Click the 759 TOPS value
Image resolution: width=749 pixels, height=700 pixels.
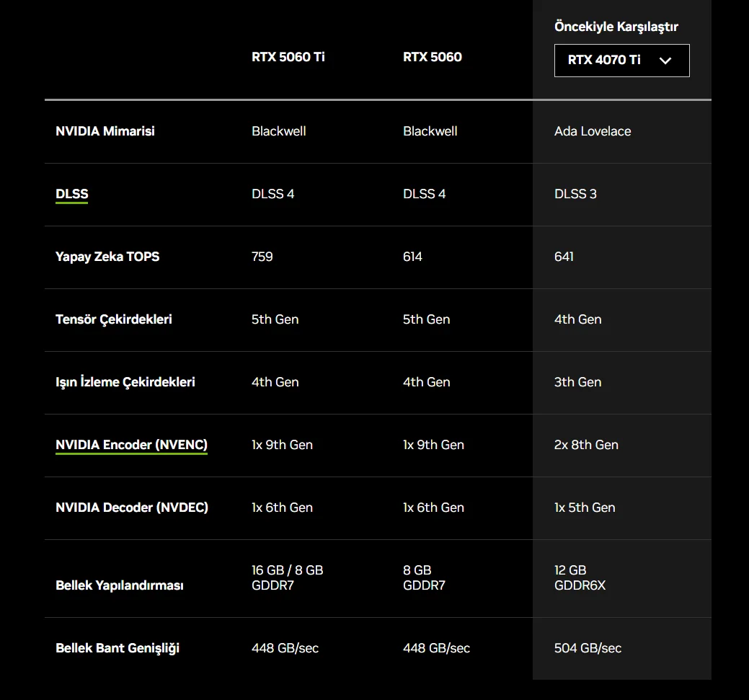click(262, 257)
